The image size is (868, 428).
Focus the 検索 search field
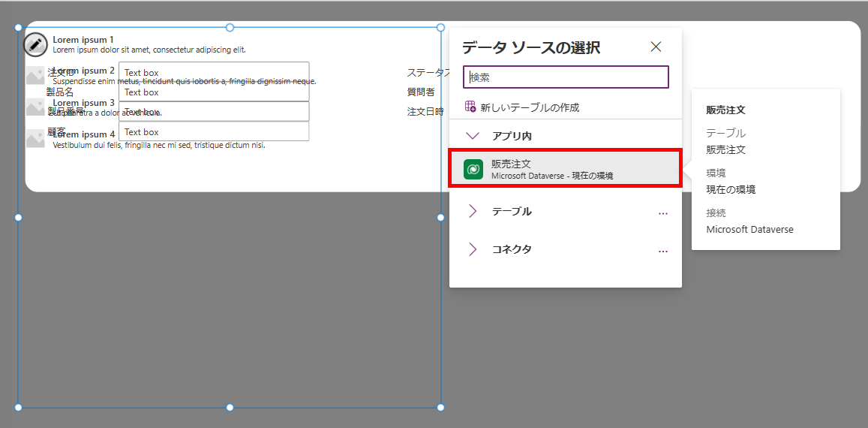(x=566, y=77)
